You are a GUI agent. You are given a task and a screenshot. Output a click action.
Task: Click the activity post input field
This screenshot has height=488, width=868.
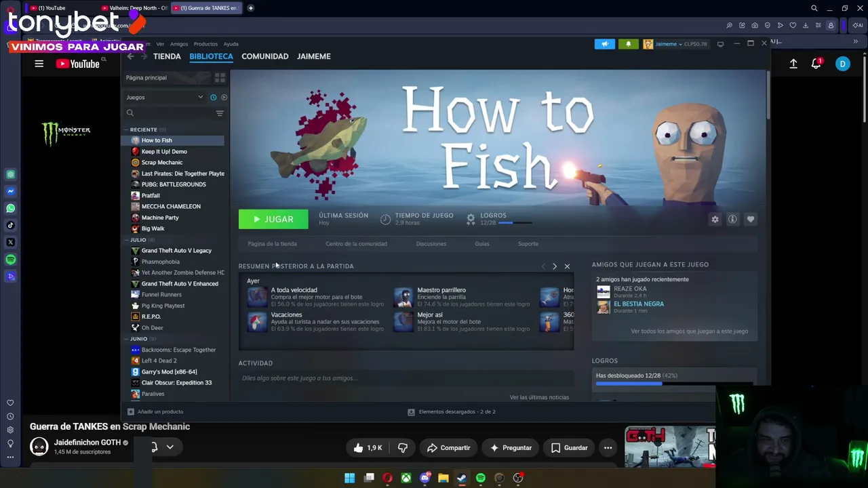pyautogui.click(x=406, y=378)
